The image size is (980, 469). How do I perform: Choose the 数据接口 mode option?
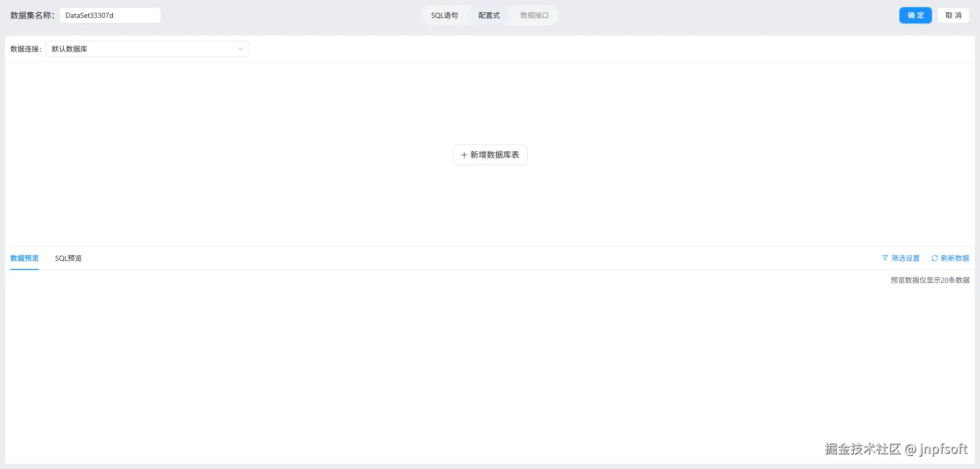(534, 15)
